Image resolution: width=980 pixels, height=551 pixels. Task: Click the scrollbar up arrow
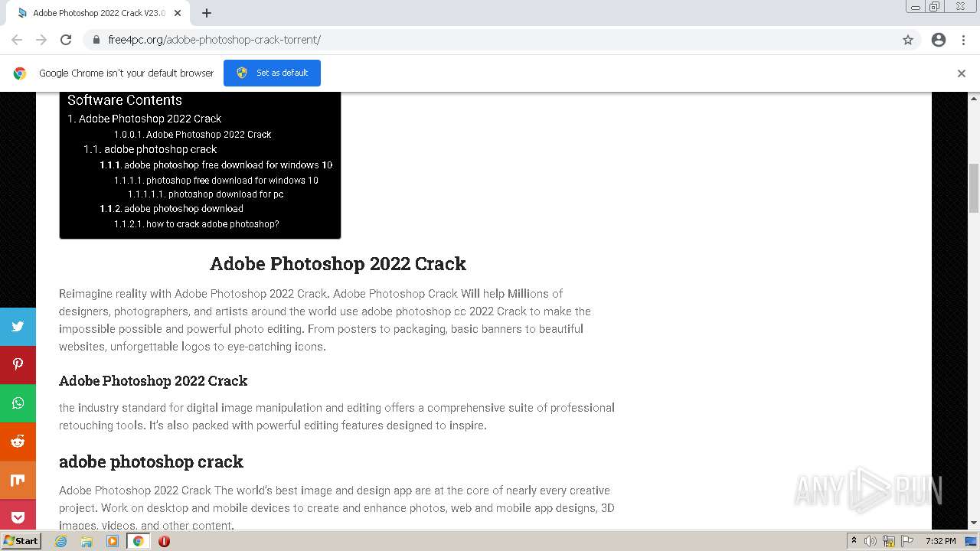(x=974, y=99)
